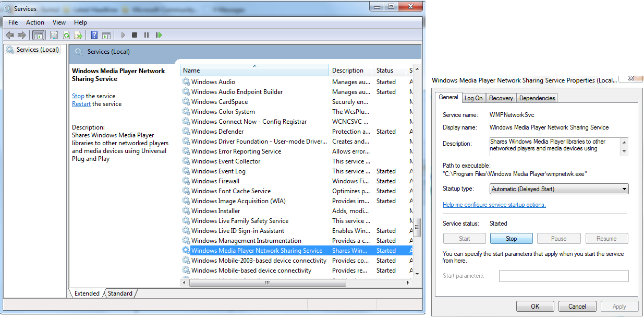Viewport: 644px width, 317px height.
Task: Sort by Status column header
Action: [390, 71]
